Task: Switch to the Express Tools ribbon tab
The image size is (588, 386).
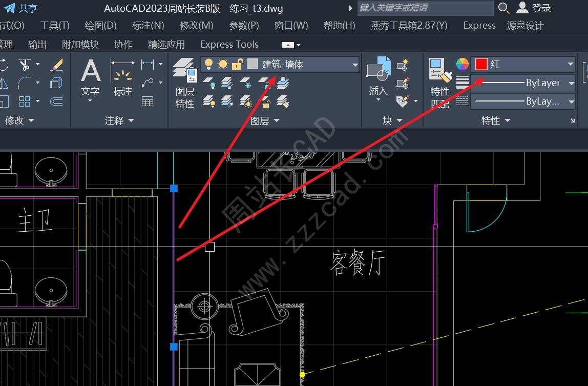Action: (229, 45)
